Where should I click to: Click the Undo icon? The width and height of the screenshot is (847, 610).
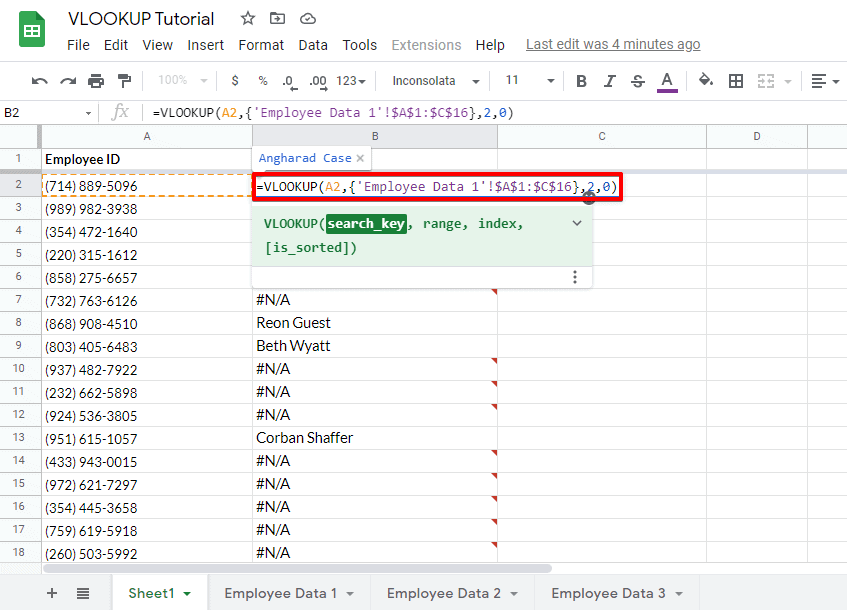tap(40, 80)
